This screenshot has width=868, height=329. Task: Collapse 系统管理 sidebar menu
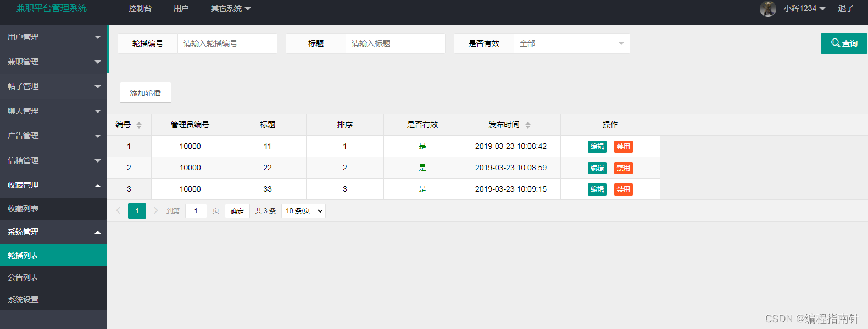(x=53, y=232)
